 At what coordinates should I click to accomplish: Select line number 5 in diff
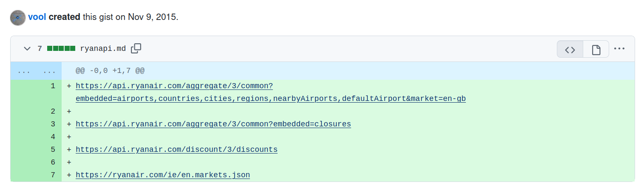pyautogui.click(x=53, y=150)
